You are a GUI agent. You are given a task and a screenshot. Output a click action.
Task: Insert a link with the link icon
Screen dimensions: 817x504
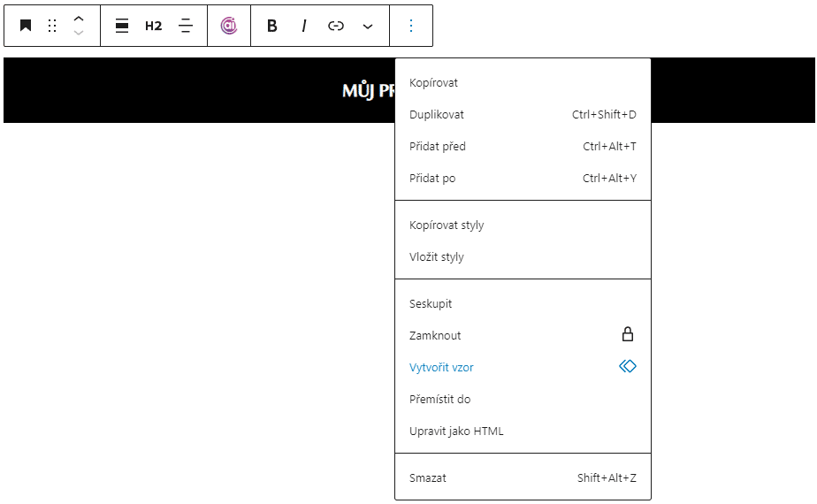coord(336,26)
